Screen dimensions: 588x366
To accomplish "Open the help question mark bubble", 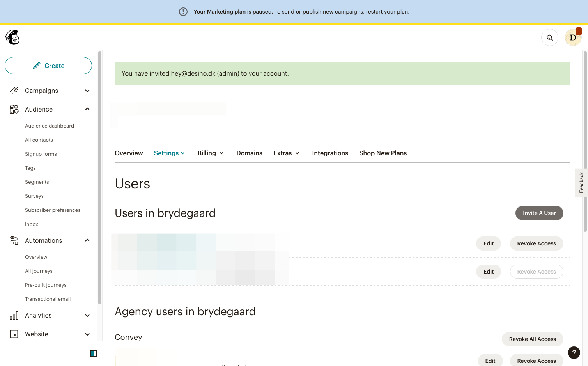I will point(574,353).
